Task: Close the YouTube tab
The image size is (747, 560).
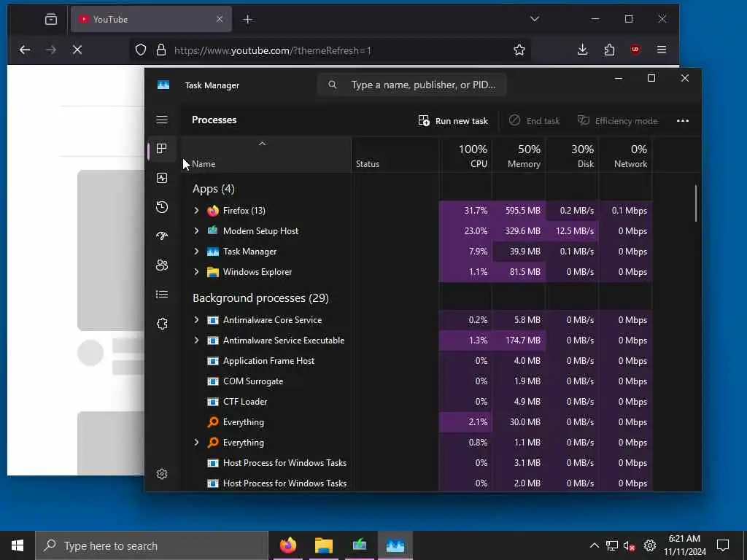Action: (x=220, y=19)
